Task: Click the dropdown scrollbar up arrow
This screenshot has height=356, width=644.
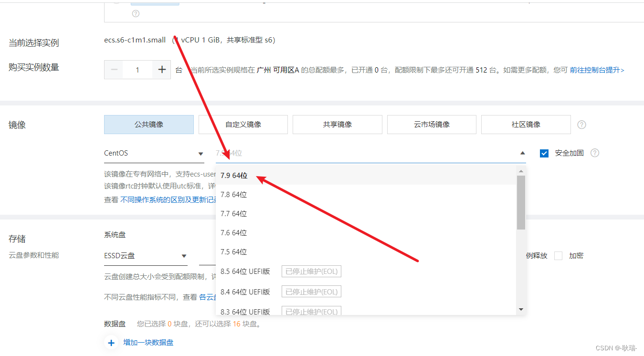Action: coord(521,171)
